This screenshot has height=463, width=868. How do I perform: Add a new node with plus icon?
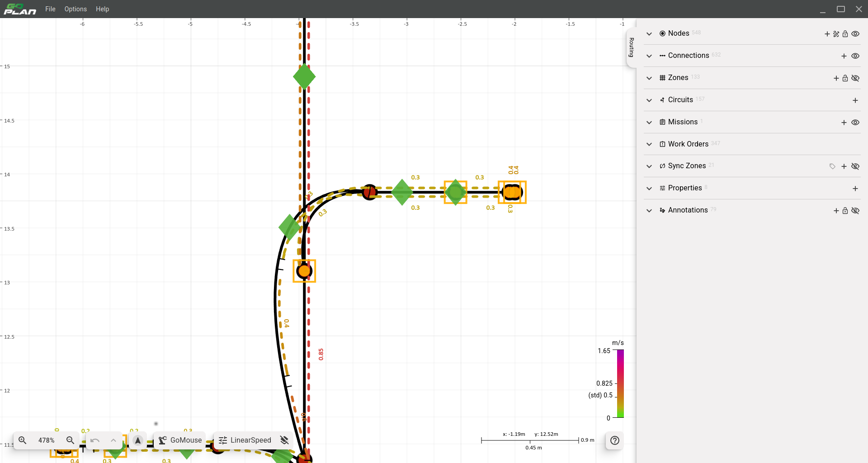pyautogui.click(x=827, y=34)
